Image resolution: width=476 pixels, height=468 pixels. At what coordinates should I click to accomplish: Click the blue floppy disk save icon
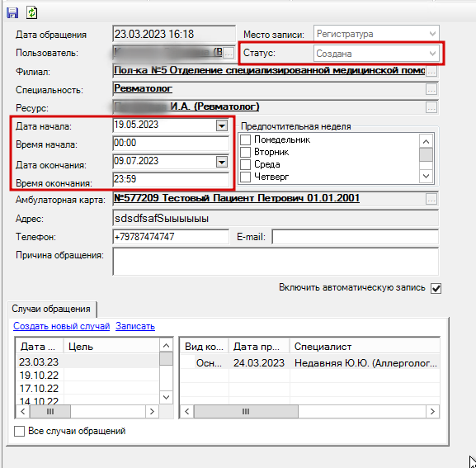(12, 12)
